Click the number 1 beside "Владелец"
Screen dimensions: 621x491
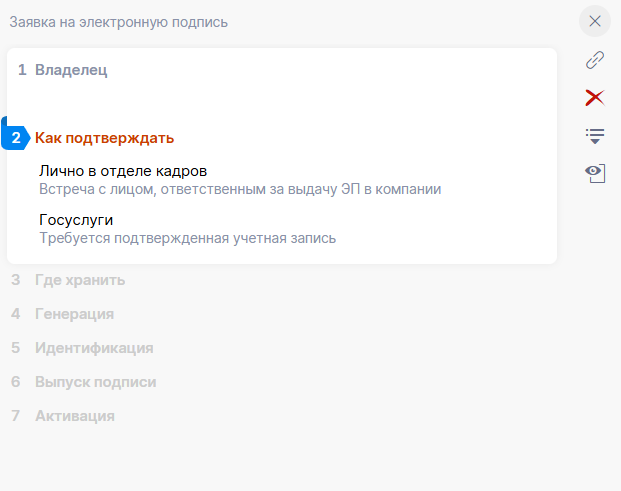pos(22,70)
